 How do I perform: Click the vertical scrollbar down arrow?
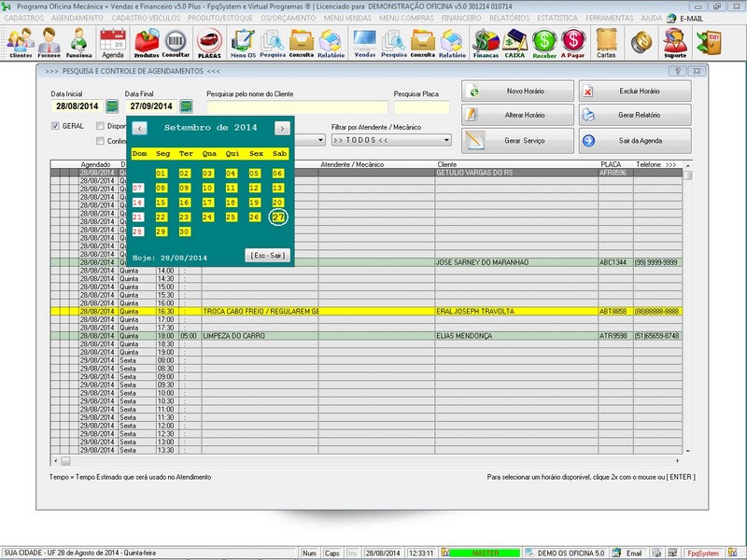(687, 451)
